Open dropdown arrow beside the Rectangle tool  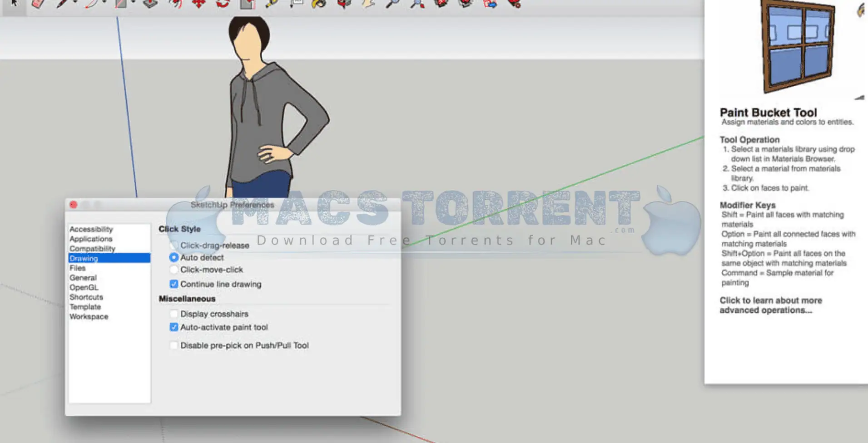[133, 2]
